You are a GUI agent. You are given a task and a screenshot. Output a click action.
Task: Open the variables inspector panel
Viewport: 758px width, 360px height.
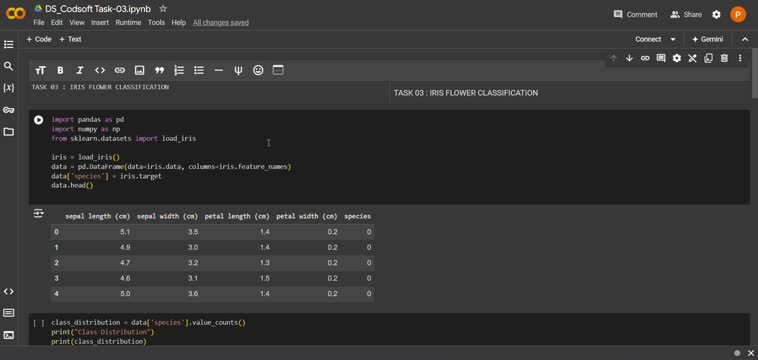pyautogui.click(x=8, y=88)
